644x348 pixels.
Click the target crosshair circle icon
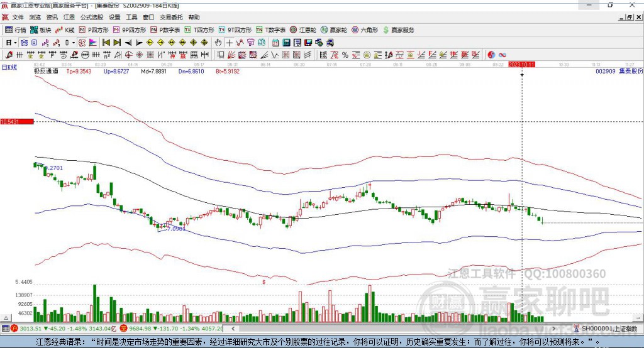(128, 55)
